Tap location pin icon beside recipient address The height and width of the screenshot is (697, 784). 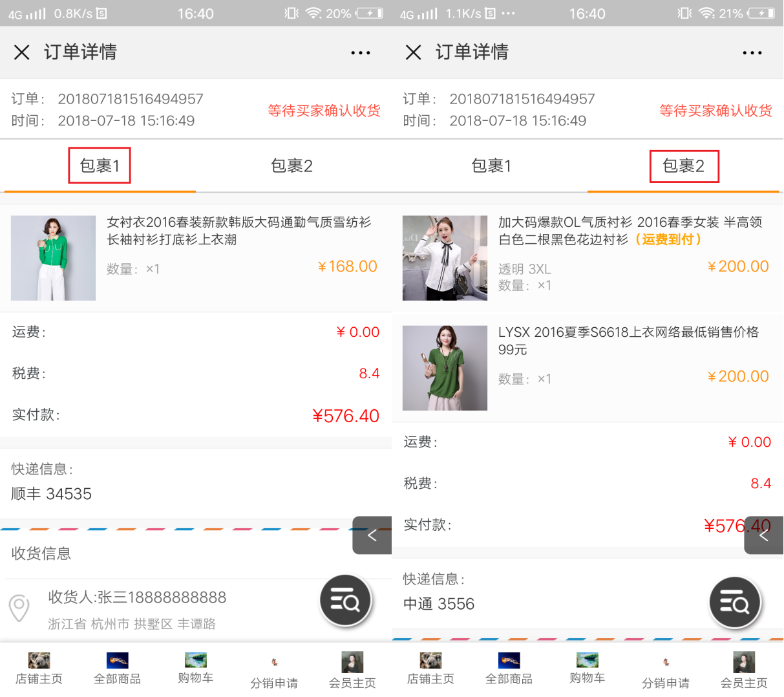[19, 608]
